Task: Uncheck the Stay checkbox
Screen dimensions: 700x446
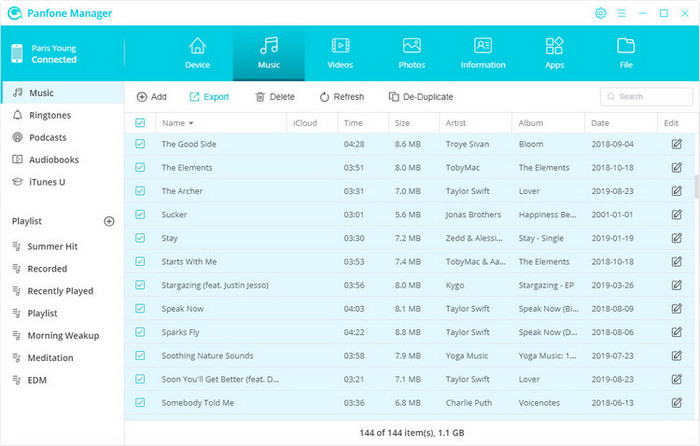Action: tap(140, 238)
